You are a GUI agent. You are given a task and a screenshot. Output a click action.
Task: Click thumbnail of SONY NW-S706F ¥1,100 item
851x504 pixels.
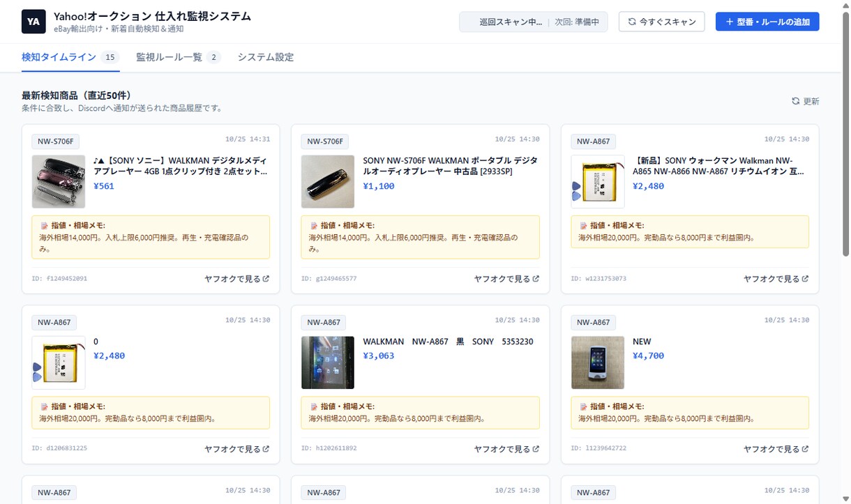328,181
